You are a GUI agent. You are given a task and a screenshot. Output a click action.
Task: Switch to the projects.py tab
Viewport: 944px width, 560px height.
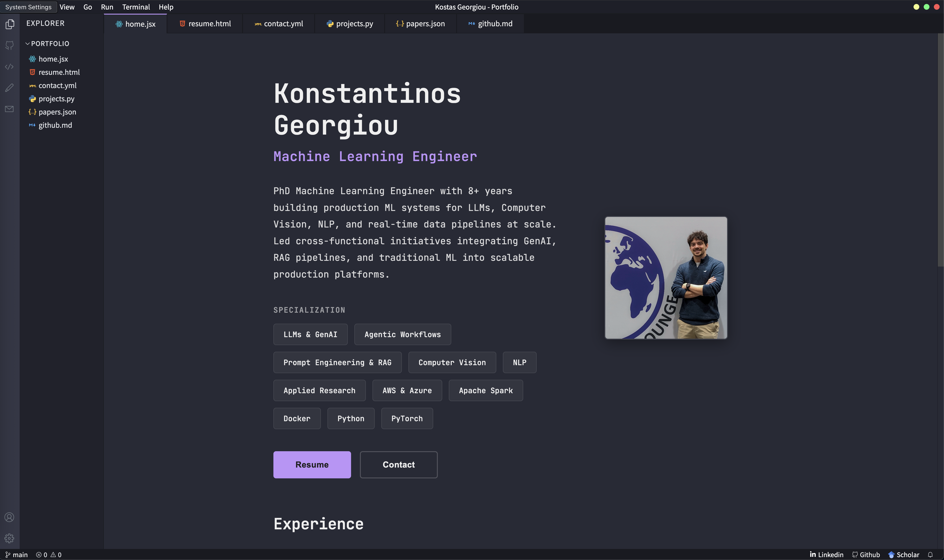point(350,24)
